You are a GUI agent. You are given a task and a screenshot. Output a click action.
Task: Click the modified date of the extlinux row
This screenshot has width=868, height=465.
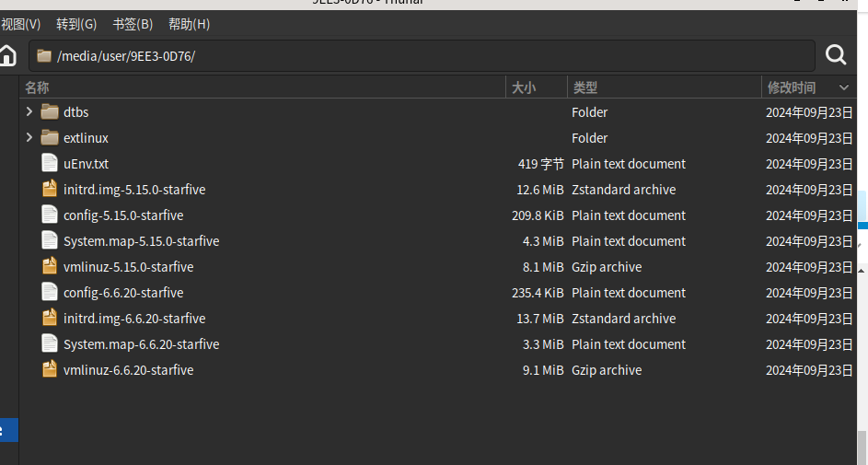809,138
